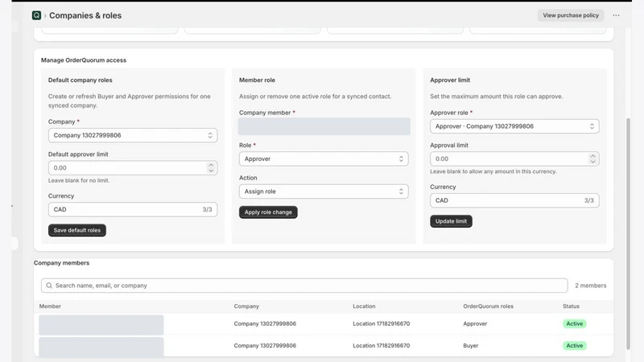Click the page's vertical scrollbar
This screenshot has height=362, width=644.
tap(628, 234)
